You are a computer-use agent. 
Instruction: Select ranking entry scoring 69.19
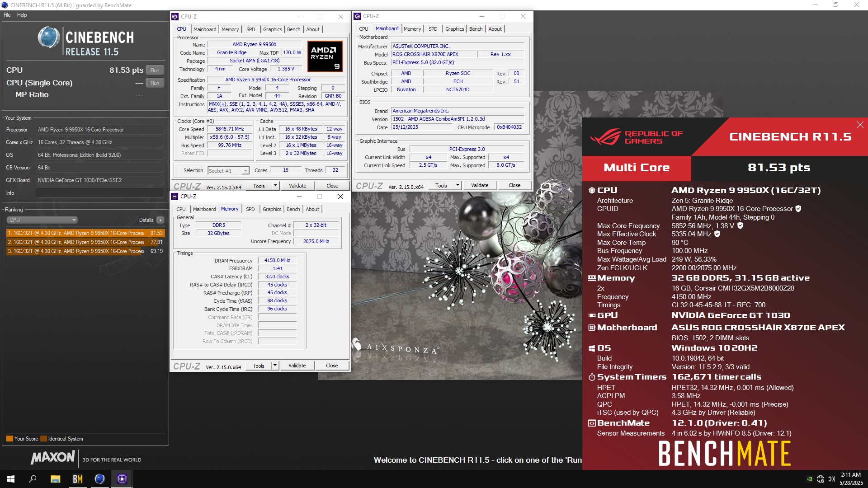[x=85, y=251]
